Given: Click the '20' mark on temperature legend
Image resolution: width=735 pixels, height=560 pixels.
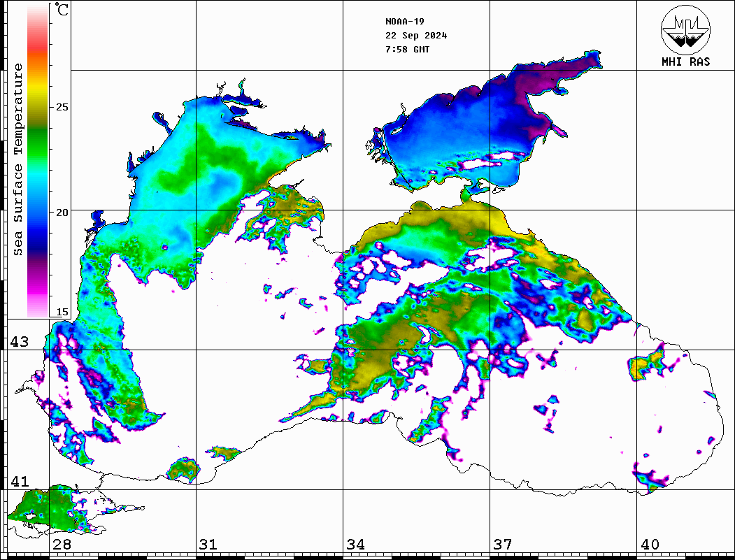Looking at the screenshot, I should (62, 213).
